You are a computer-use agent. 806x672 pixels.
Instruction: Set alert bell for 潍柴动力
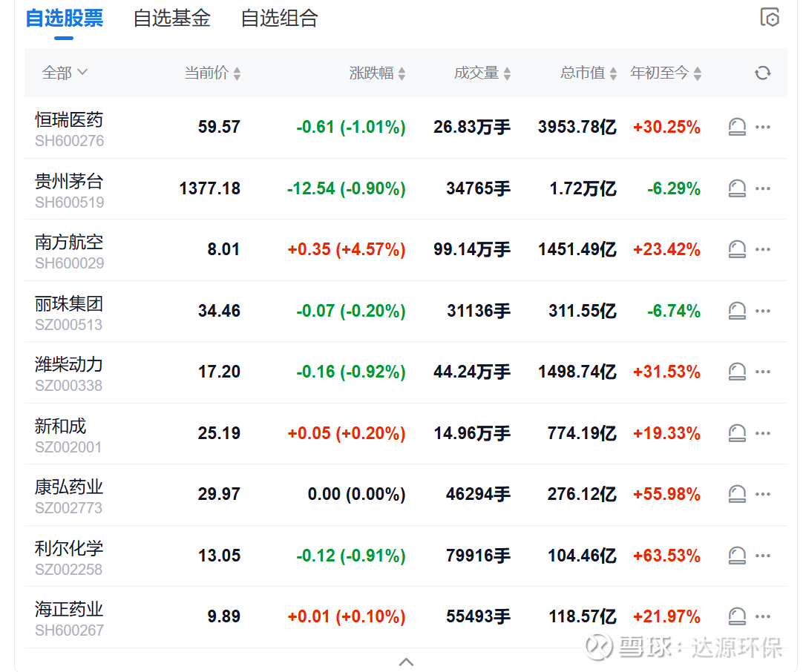(x=737, y=372)
